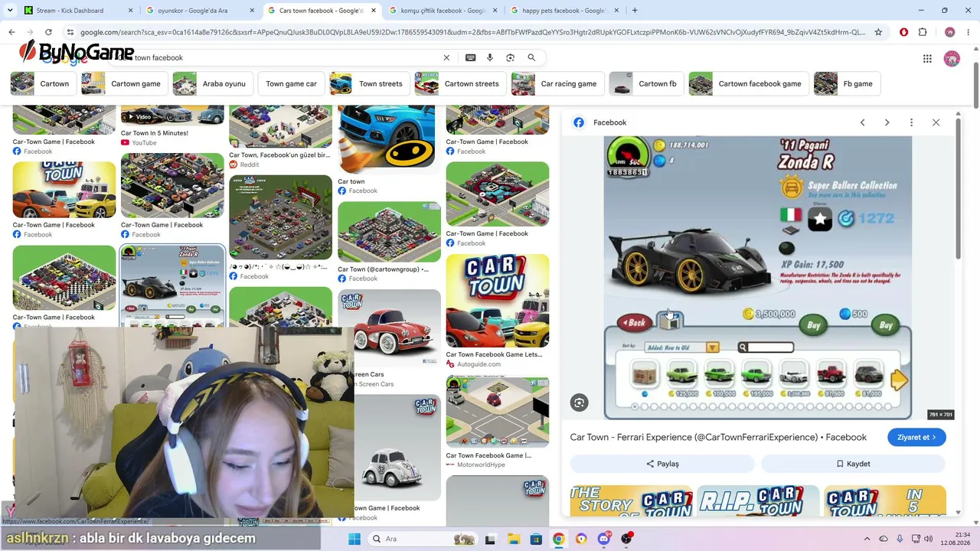Image resolution: width=980 pixels, height=551 pixels.
Task: Open the Chrome three-dot menu
Action: click(968, 32)
